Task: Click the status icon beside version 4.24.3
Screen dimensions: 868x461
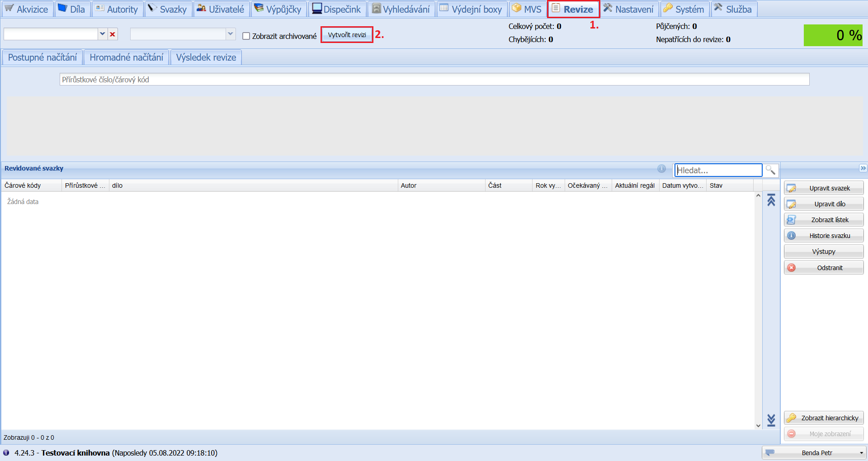Action: click(6, 453)
